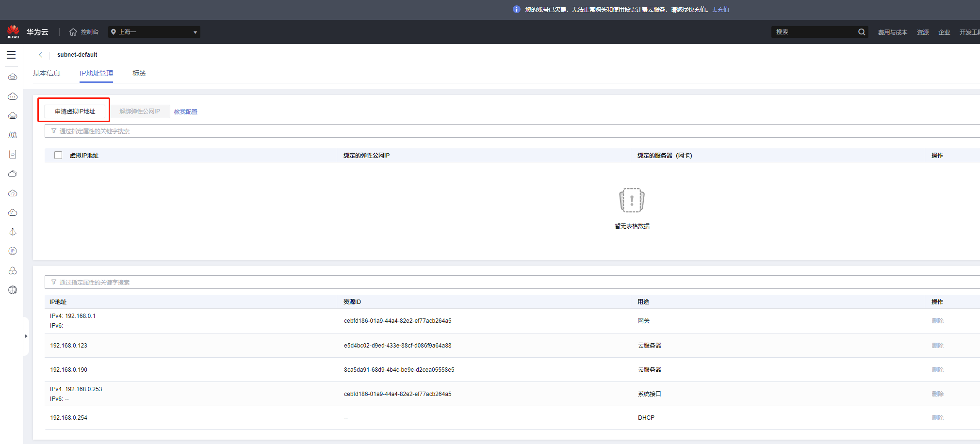
Task: Click the cloud with three dots sidebar icon
Action: pyautogui.click(x=13, y=96)
